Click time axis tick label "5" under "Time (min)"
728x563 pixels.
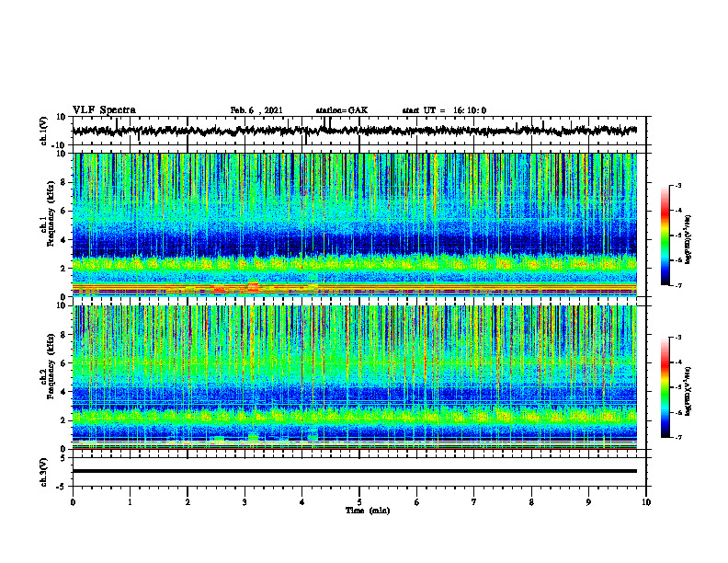point(359,502)
